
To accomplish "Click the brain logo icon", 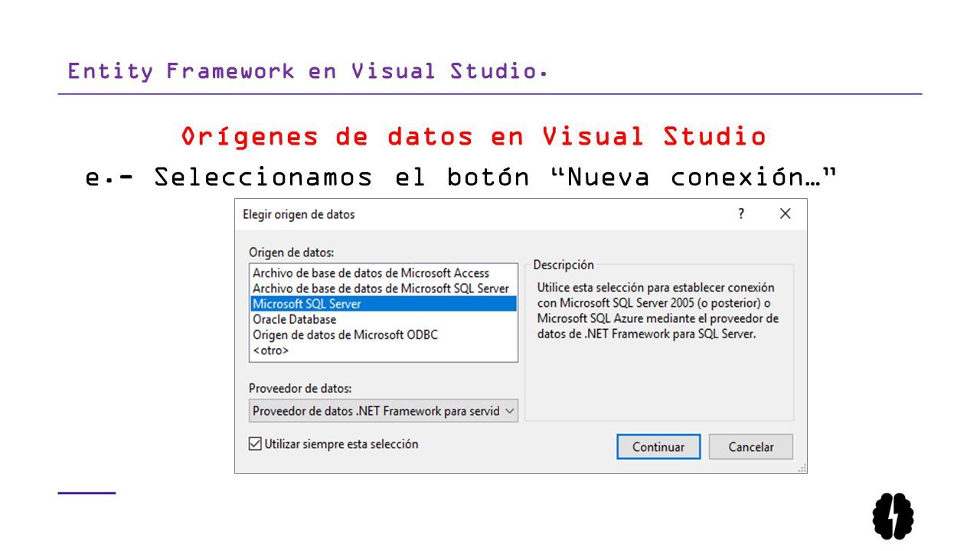I will click(893, 516).
